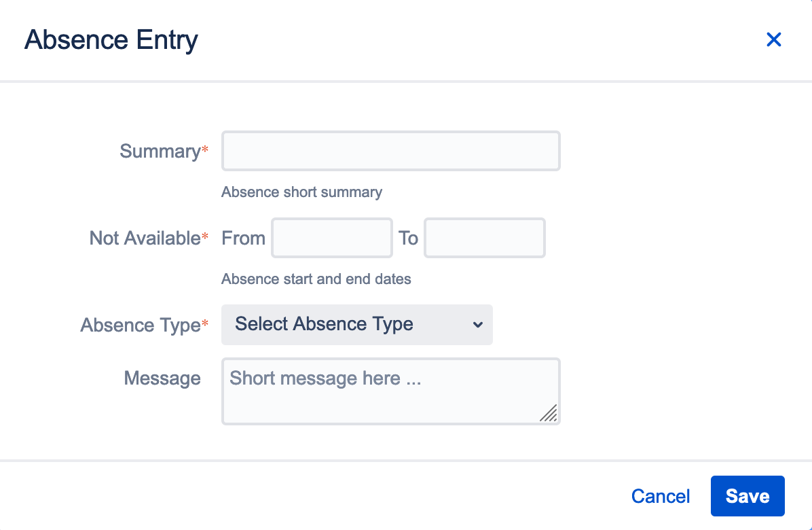812x530 pixels.
Task: Close the Absence Entry dialog with X
Action: point(773,40)
